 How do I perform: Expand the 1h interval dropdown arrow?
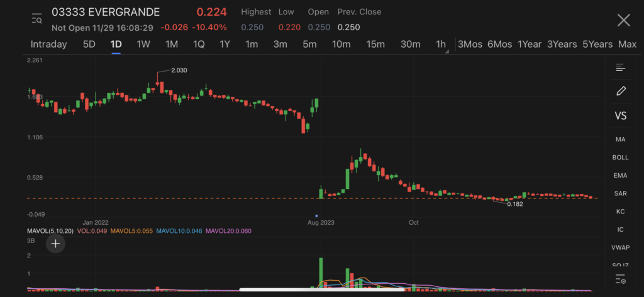[447, 51]
